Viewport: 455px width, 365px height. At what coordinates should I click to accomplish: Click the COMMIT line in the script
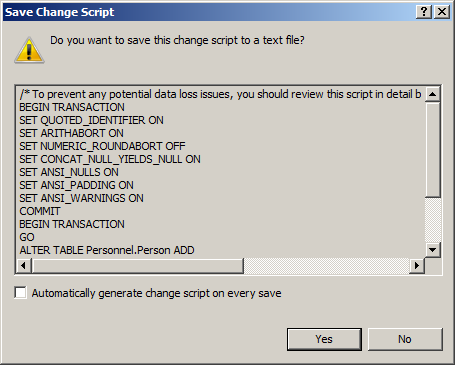coord(40,211)
